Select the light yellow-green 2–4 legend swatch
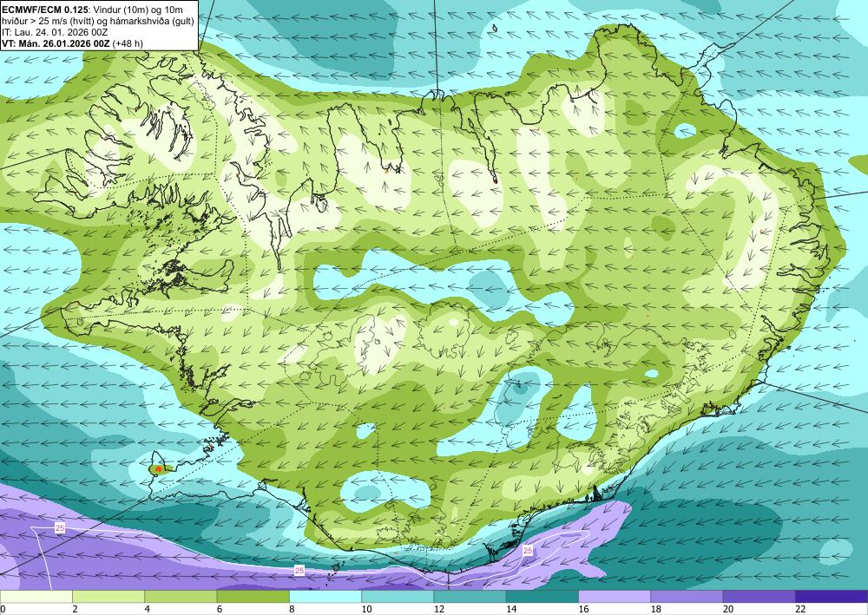Viewport: 868px width, 615px height. tap(108, 597)
